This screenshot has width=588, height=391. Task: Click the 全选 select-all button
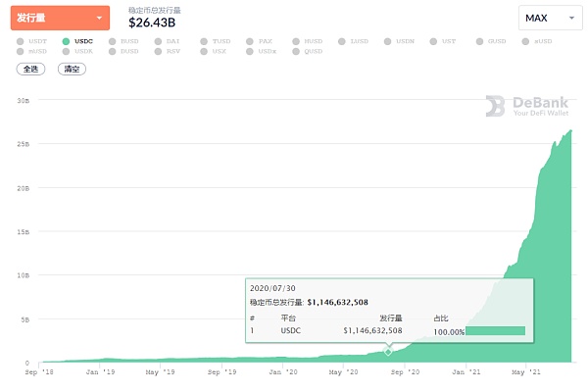[30, 69]
